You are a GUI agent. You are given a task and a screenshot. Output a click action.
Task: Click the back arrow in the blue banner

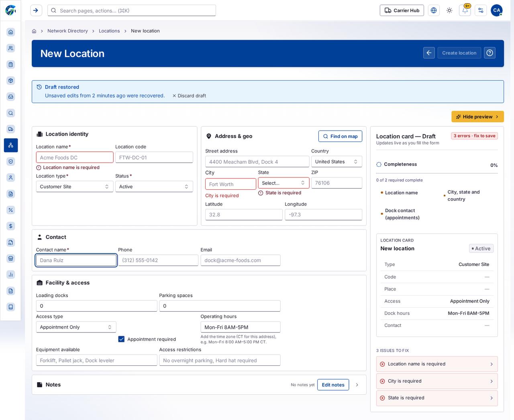[429, 53]
